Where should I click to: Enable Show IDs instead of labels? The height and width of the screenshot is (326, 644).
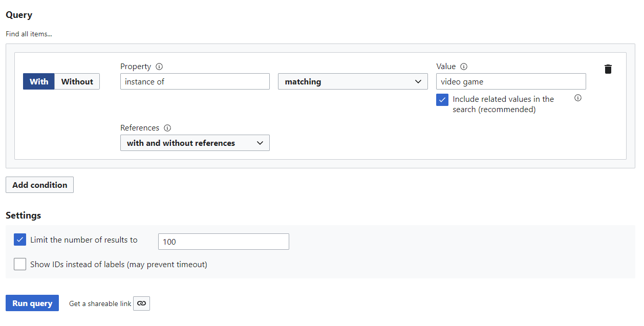[20, 264]
